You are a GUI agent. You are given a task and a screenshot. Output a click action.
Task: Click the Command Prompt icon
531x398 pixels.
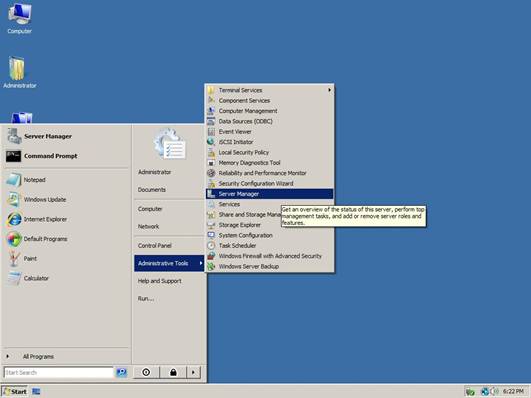pyautogui.click(x=14, y=156)
